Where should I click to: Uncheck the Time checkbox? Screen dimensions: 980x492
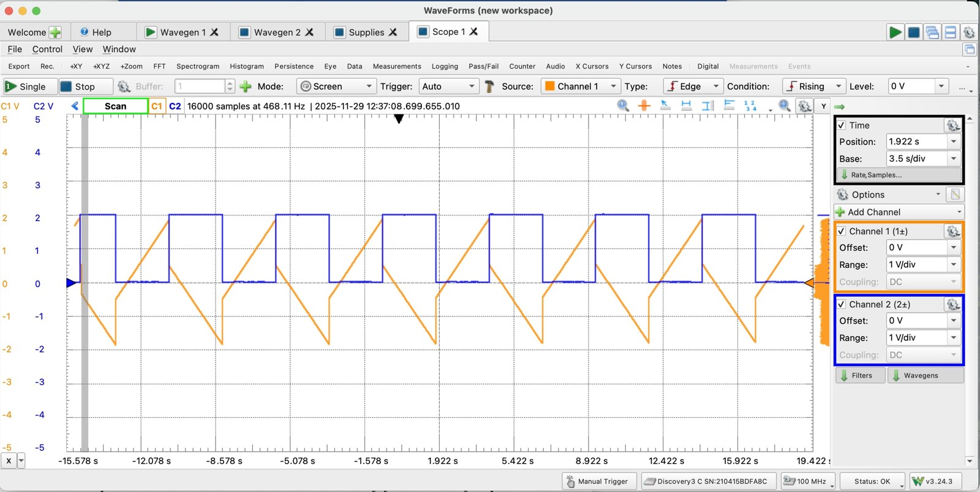842,125
